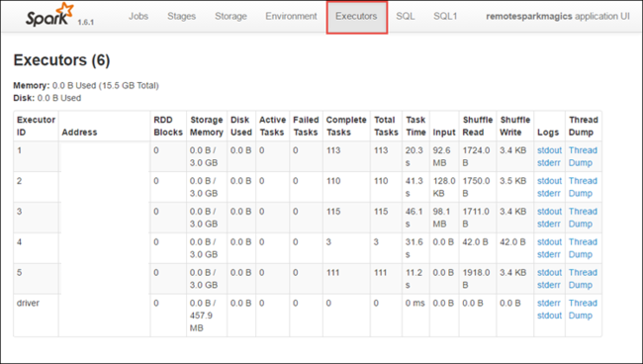Open stdout log for executor 4
This screenshot has width=643, height=364.
(549, 242)
